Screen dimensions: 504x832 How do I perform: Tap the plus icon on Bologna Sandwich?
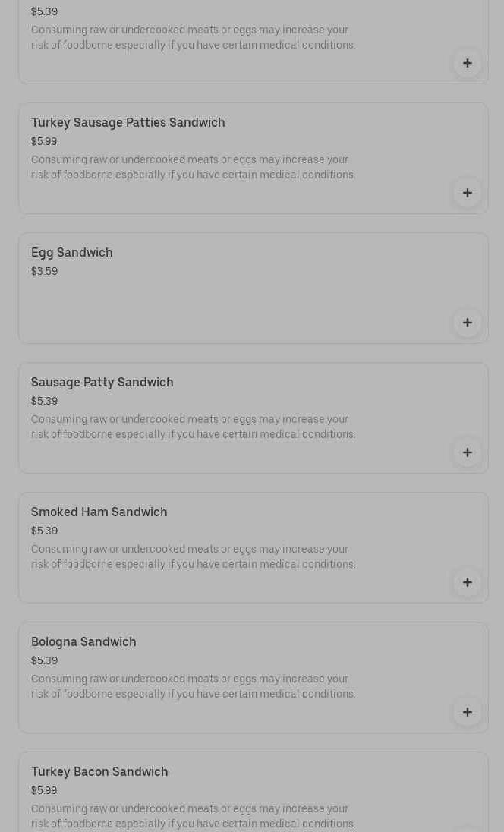pos(467,712)
